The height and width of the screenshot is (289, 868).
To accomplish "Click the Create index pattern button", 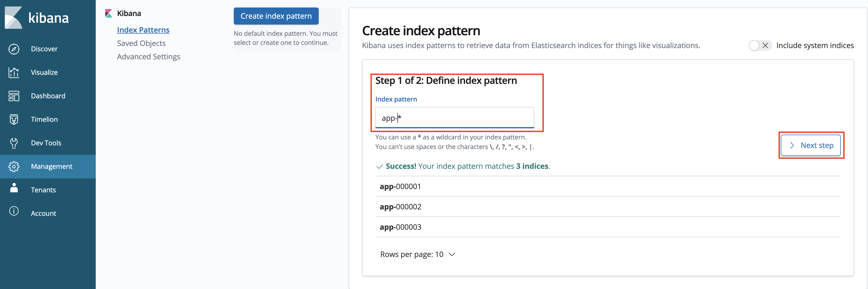I will pyautogui.click(x=276, y=16).
